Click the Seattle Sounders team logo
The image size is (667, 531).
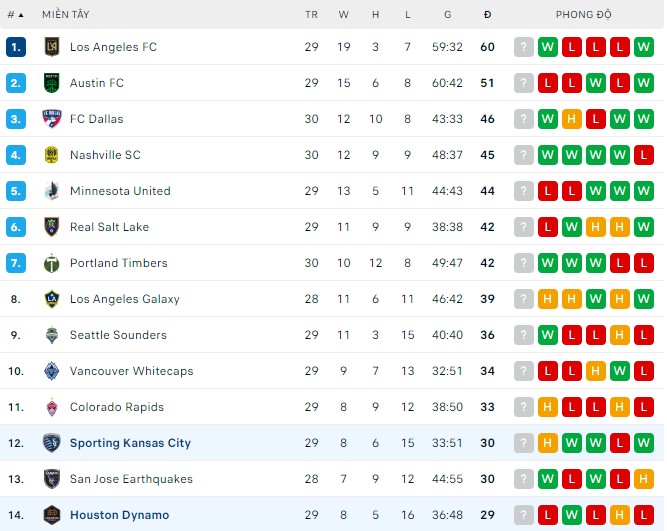[x=52, y=335]
